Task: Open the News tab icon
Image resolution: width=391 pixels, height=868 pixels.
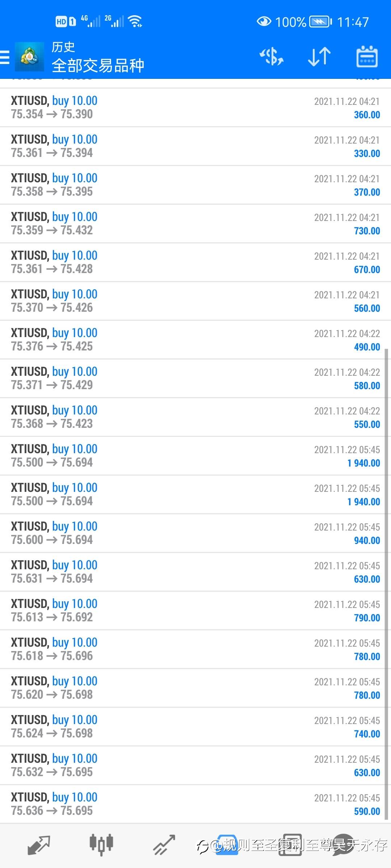Action: [290, 845]
